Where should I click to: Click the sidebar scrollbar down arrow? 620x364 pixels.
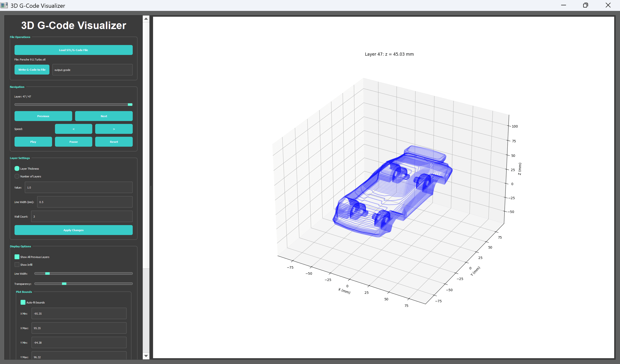(146, 356)
